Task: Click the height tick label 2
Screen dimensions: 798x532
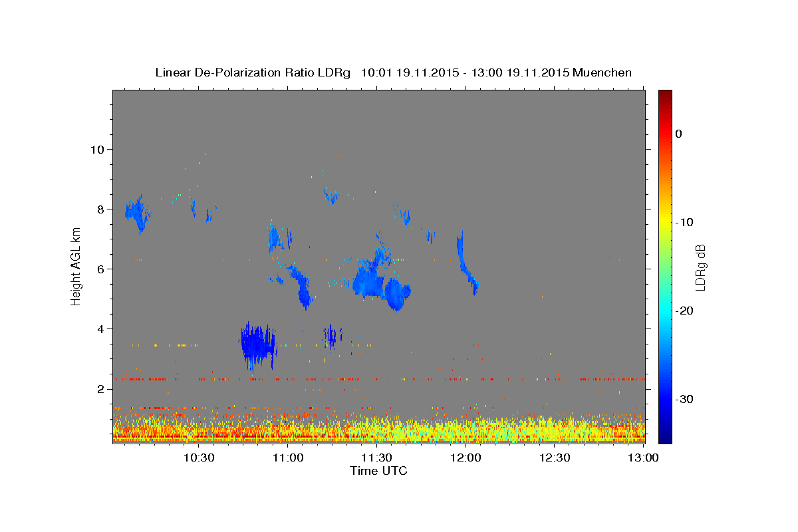Action: click(102, 388)
